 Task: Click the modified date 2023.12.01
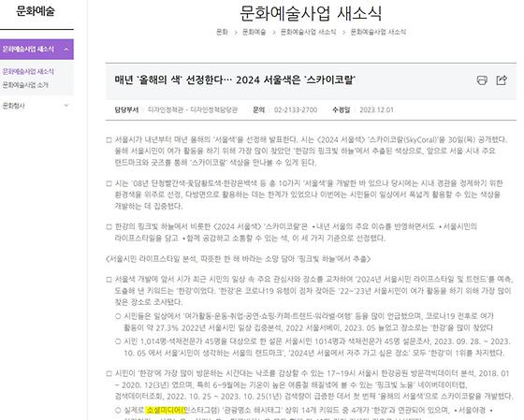376,110
